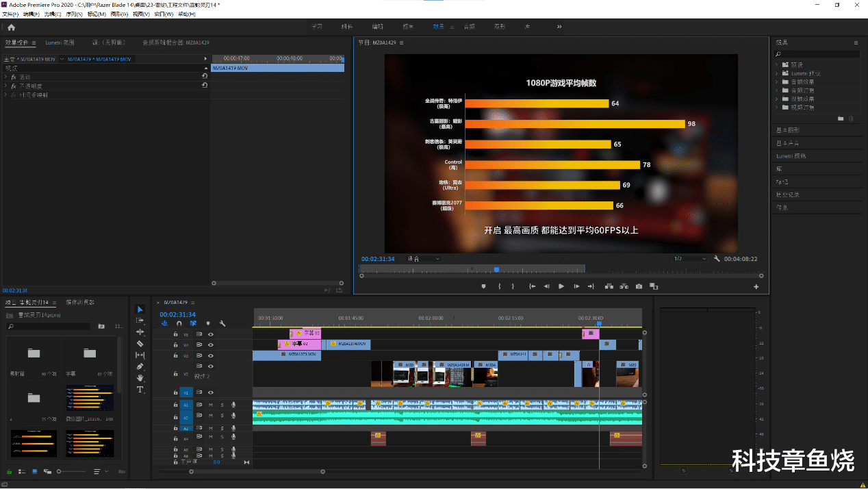
Task: Reset the Opacity effect parameters
Action: [x=205, y=86]
